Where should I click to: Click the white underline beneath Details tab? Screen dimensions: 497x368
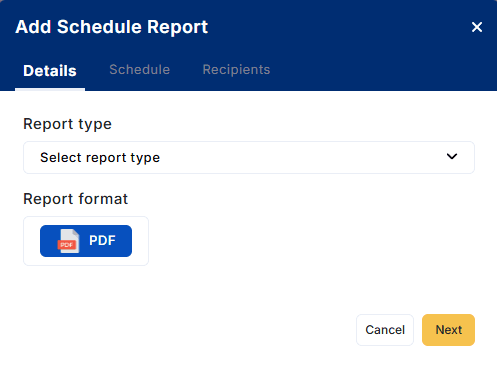tap(50, 89)
